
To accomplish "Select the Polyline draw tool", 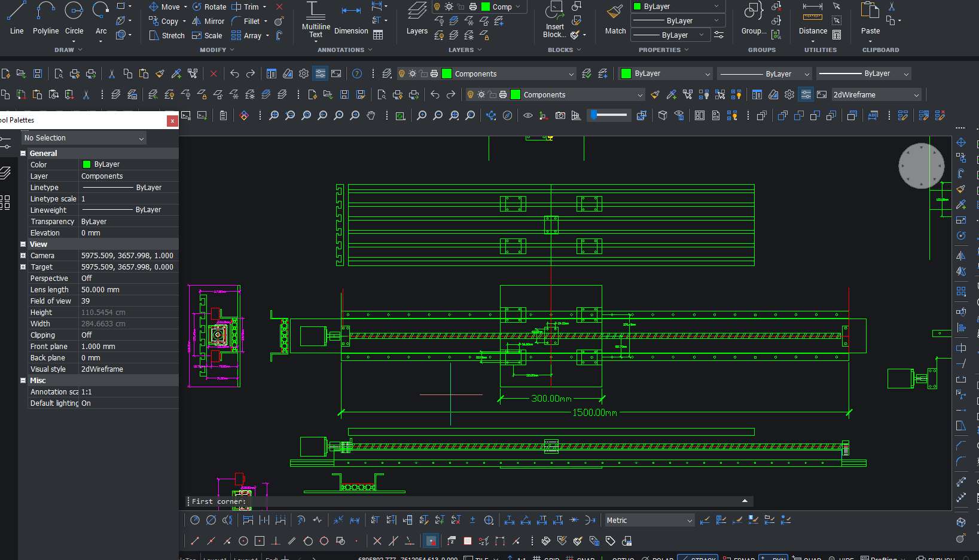I will tap(45, 18).
